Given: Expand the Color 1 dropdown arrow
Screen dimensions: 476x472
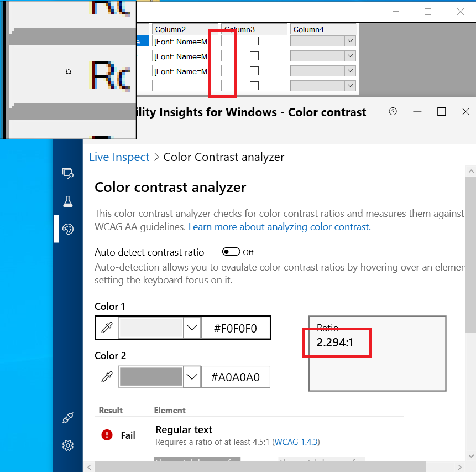Looking at the screenshot, I should coord(192,328).
